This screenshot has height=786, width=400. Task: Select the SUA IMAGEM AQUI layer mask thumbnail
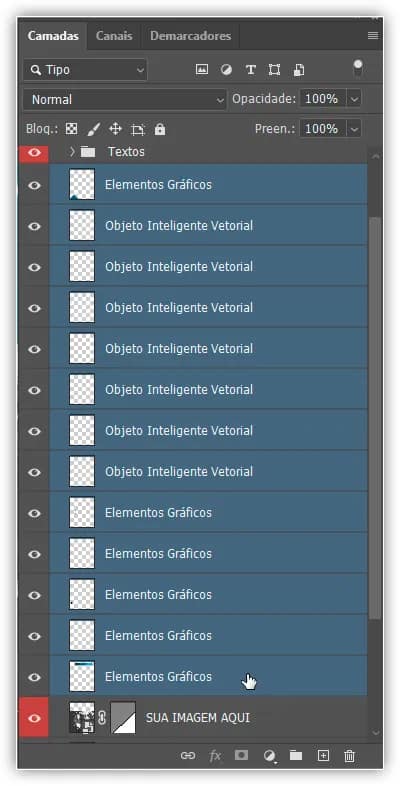click(x=123, y=718)
